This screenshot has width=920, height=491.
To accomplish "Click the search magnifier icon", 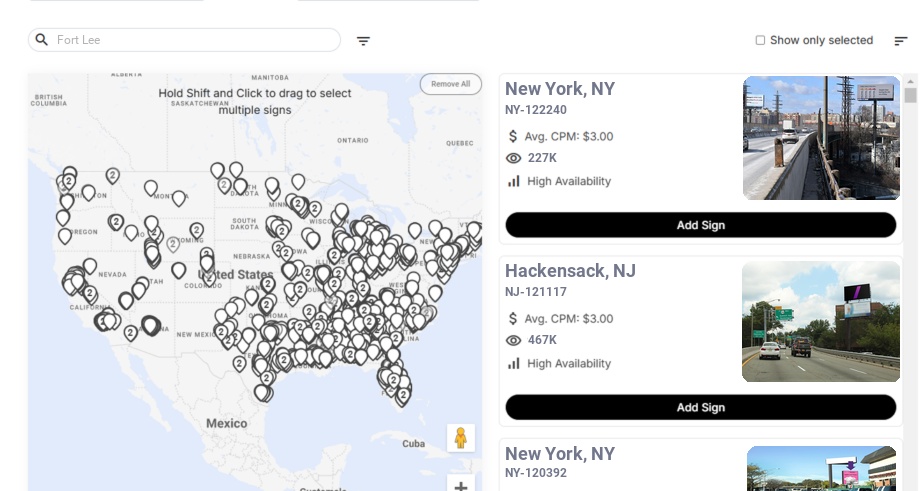I will click(42, 40).
